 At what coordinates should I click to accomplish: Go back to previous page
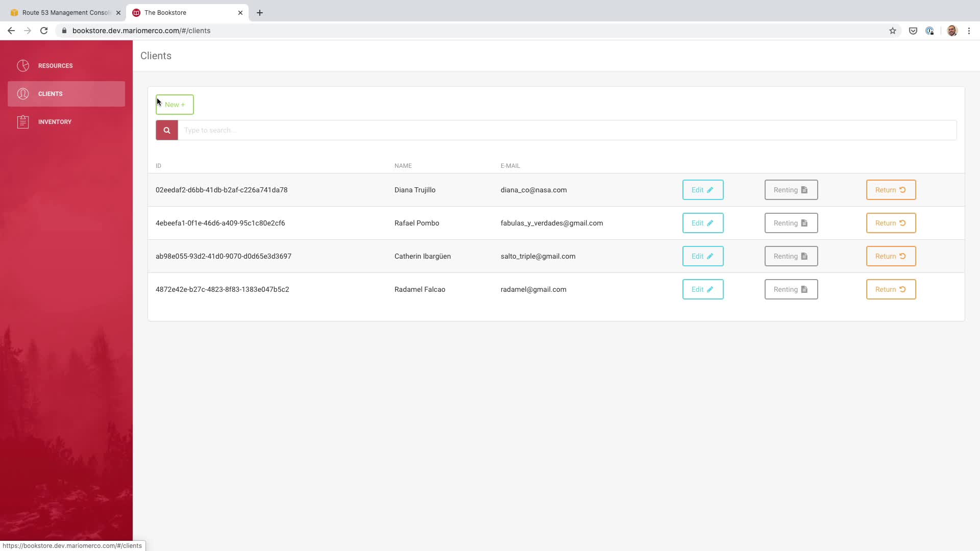[11, 31]
